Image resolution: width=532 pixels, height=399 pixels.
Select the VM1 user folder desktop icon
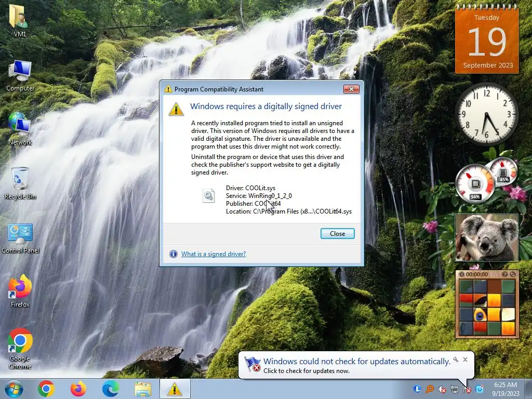20,20
